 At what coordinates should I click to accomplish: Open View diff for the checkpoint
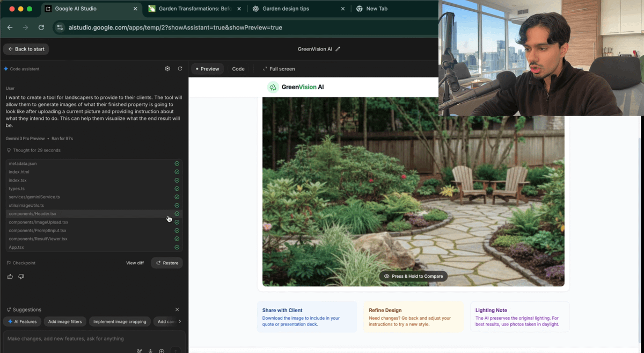click(135, 263)
